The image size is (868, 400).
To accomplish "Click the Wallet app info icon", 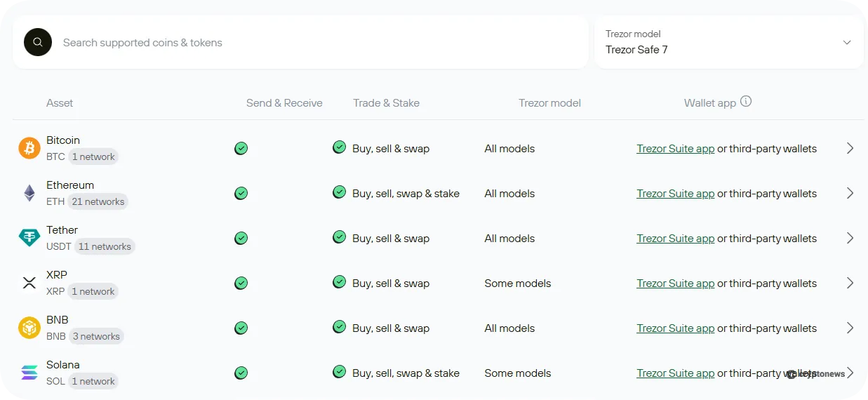I will 746,102.
